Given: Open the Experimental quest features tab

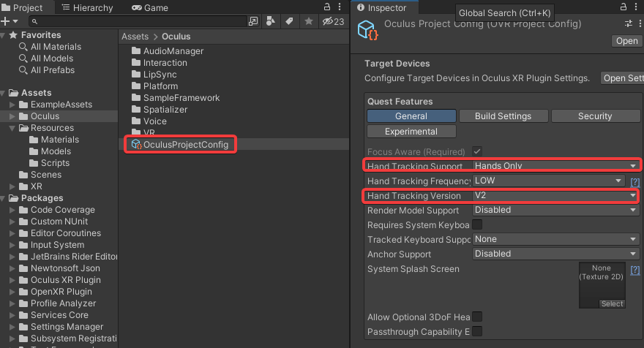Looking at the screenshot, I should tap(411, 132).
